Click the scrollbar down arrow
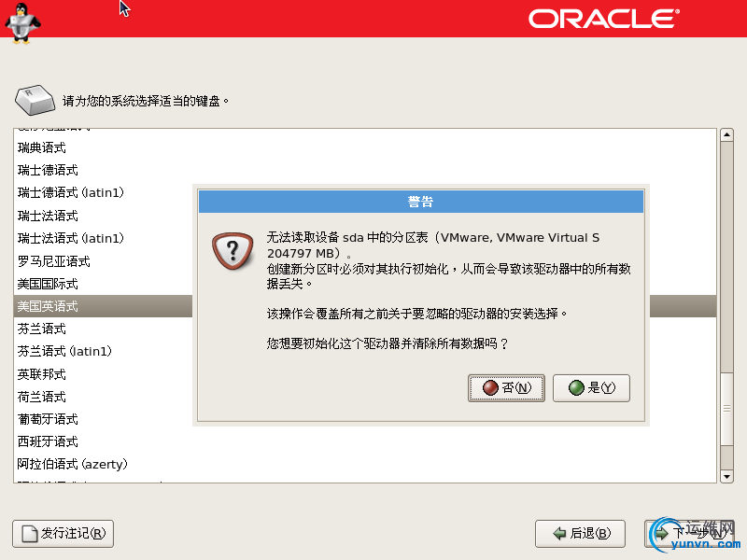Screen dimensions: 747x560 tap(726, 476)
